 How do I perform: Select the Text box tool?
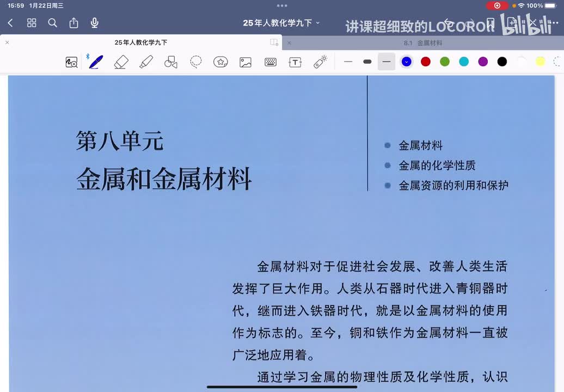[295, 62]
